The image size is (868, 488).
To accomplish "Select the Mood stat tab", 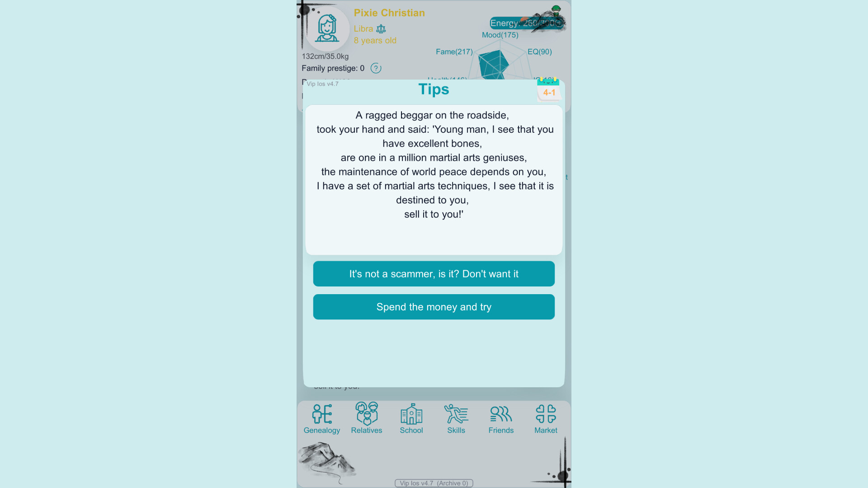I will click(500, 34).
